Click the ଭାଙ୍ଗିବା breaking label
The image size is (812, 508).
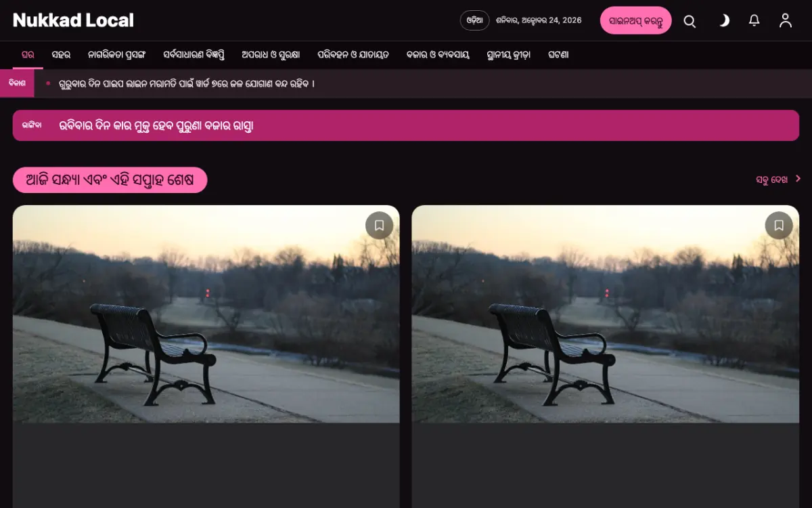coord(32,125)
